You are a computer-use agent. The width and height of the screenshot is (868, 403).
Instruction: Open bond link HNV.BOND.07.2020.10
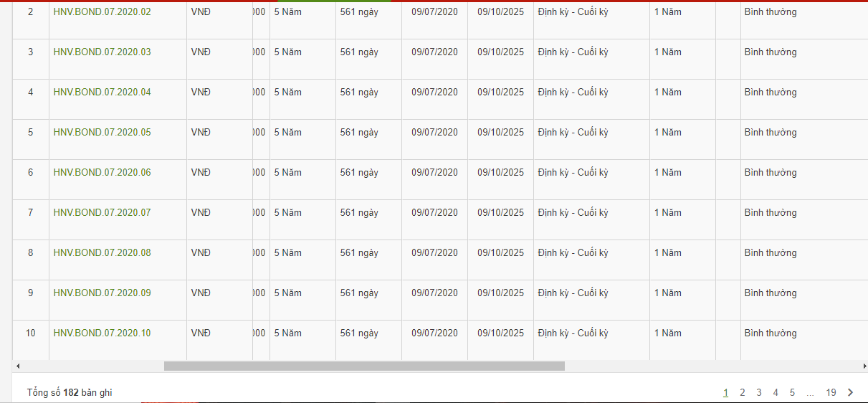tap(102, 333)
